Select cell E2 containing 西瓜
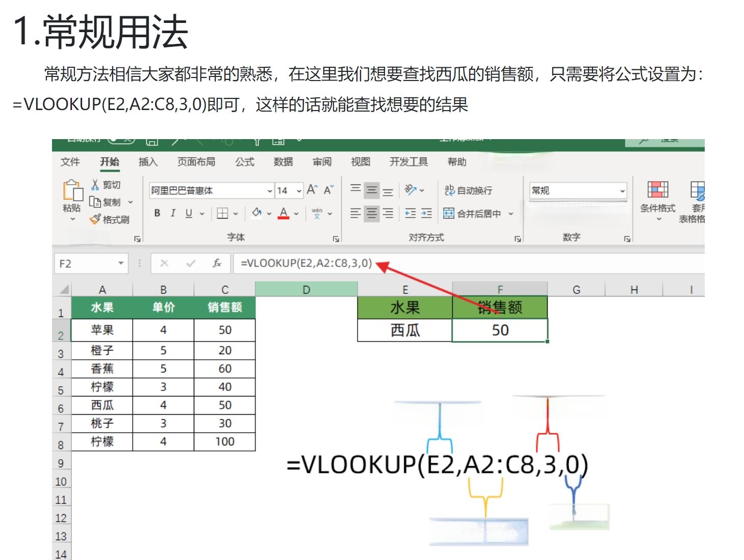 pos(405,330)
